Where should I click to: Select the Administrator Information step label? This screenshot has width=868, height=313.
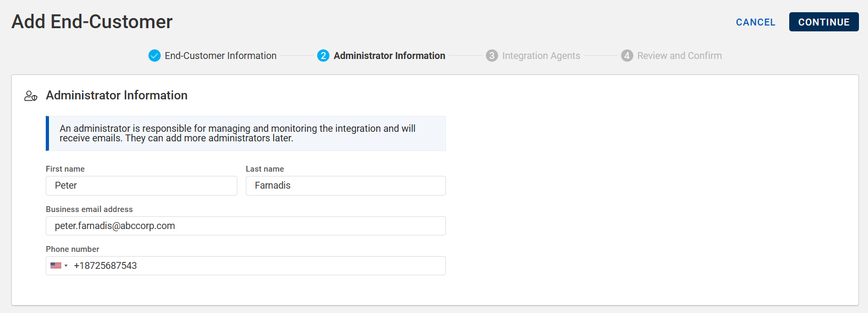[389, 56]
